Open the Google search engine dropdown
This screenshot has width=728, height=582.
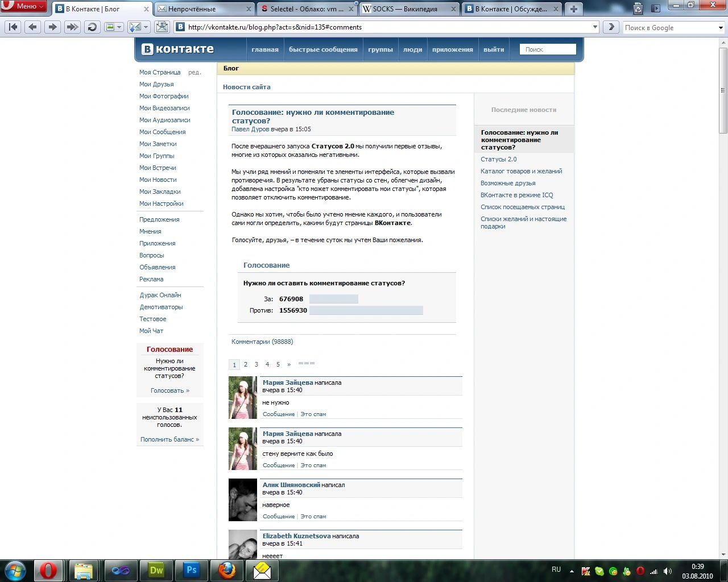[x=721, y=27]
